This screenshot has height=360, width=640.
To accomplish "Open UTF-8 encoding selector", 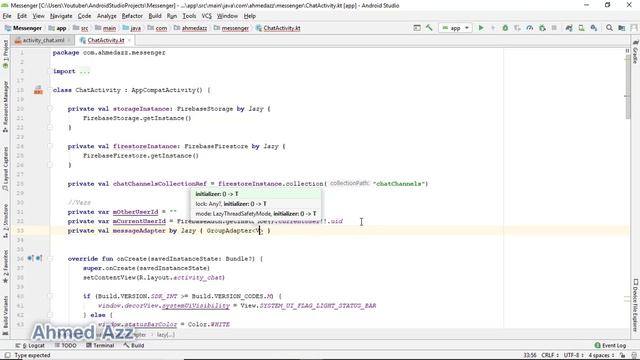I will point(573,355).
